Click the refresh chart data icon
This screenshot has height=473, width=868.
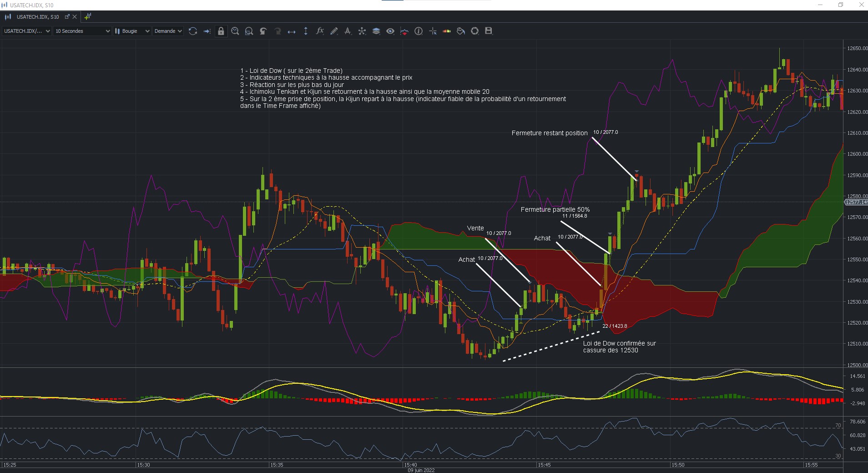pos(193,31)
